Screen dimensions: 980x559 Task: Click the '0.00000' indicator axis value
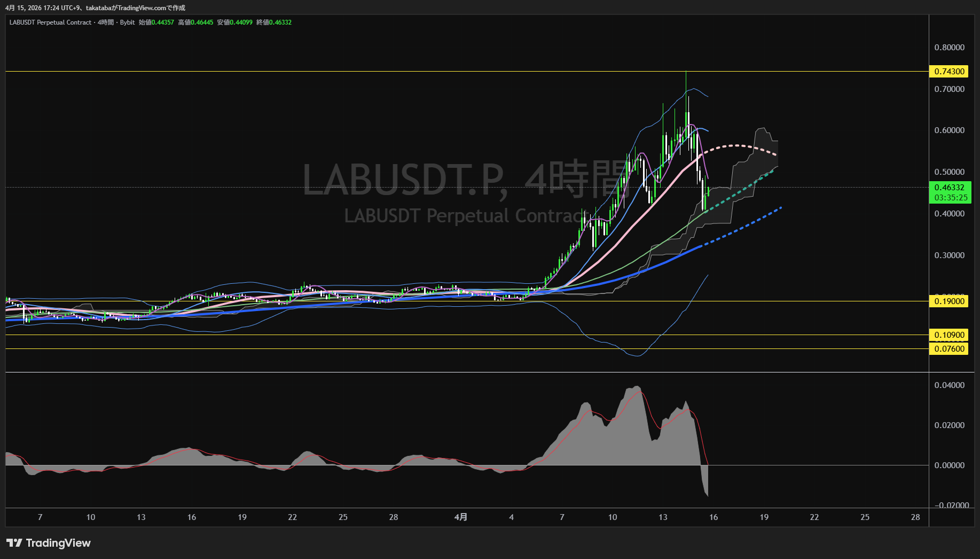[x=949, y=465]
